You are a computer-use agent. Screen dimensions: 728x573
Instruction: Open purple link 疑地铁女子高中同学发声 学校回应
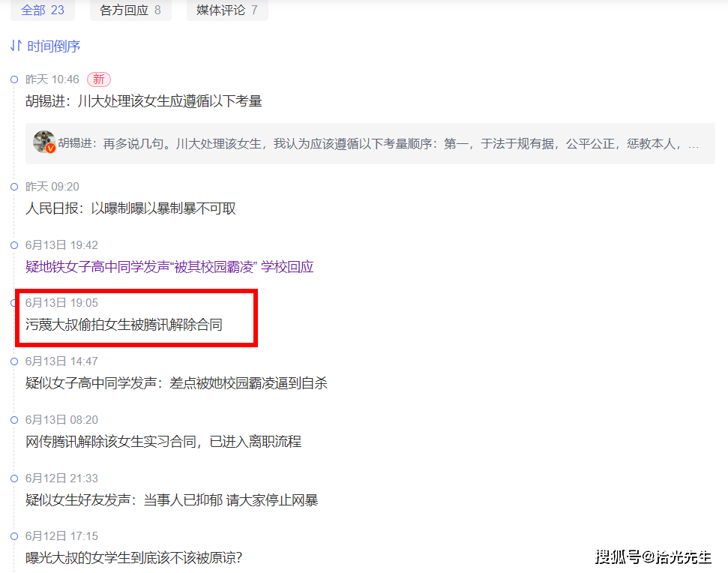pyautogui.click(x=169, y=266)
